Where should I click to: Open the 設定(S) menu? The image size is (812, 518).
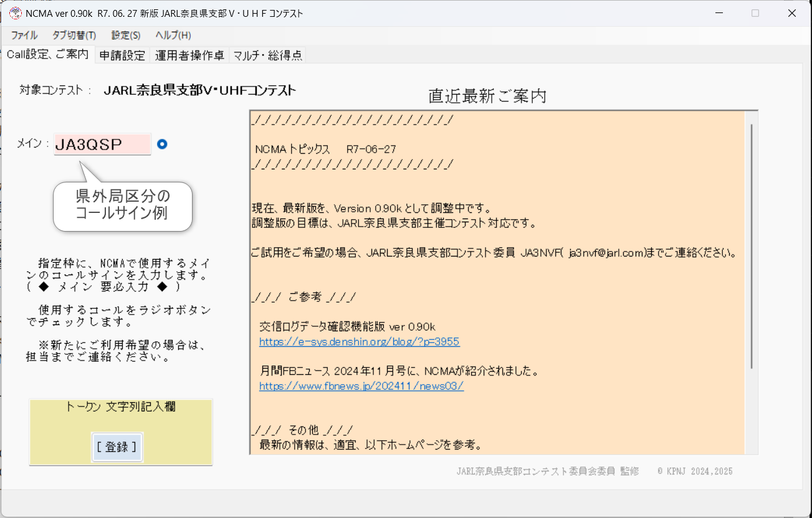(125, 35)
